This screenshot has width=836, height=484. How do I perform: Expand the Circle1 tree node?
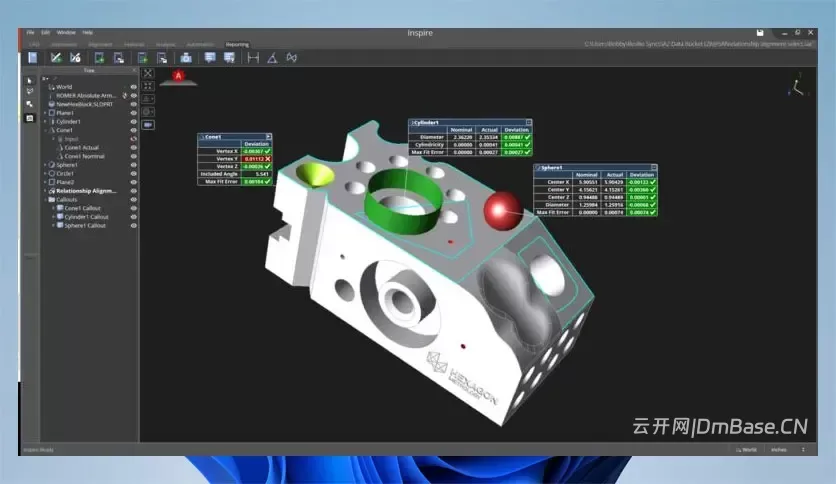(45, 174)
